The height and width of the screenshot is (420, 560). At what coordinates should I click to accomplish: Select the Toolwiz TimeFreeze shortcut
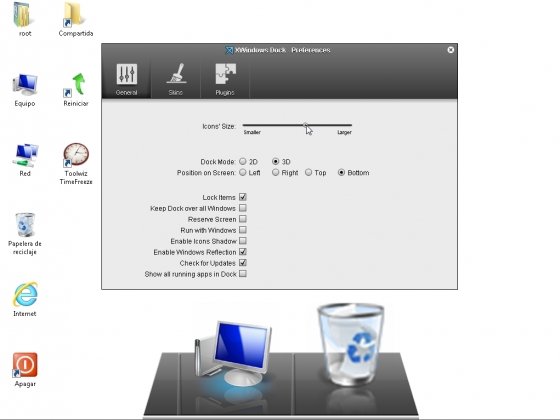(x=76, y=164)
